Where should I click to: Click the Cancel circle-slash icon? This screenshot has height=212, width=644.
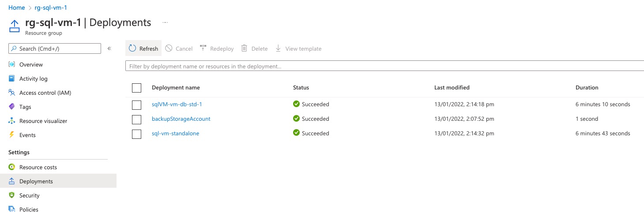[x=169, y=48]
